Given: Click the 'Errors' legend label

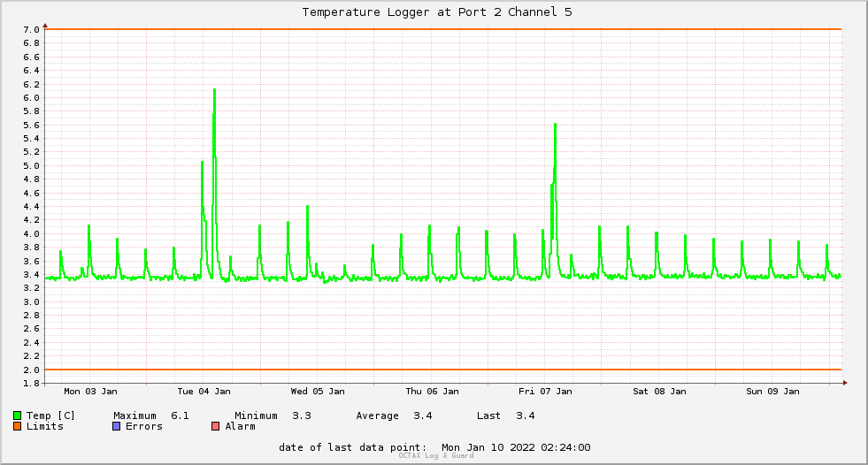Looking at the screenshot, I should coord(144,426).
